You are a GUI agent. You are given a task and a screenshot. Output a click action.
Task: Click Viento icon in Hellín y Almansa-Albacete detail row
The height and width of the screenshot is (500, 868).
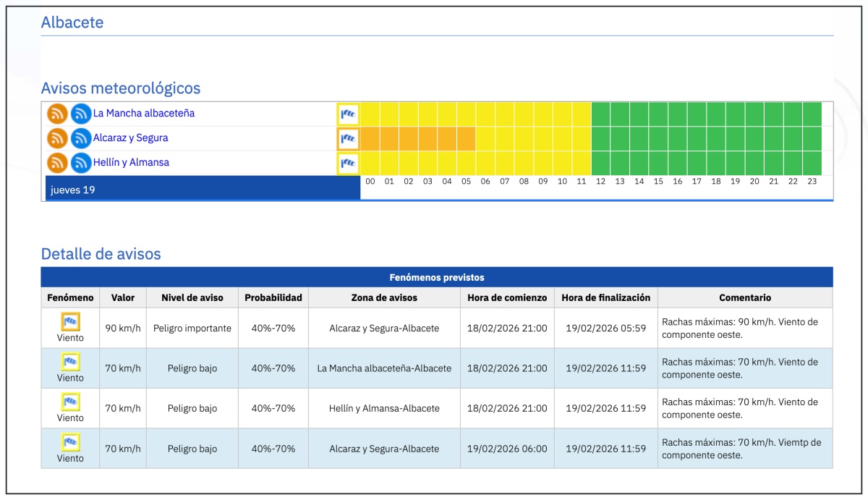[x=70, y=402]
